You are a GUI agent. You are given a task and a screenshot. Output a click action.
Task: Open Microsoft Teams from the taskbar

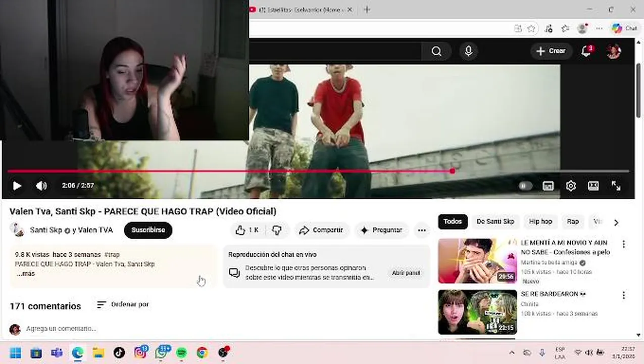pos(57,353)
